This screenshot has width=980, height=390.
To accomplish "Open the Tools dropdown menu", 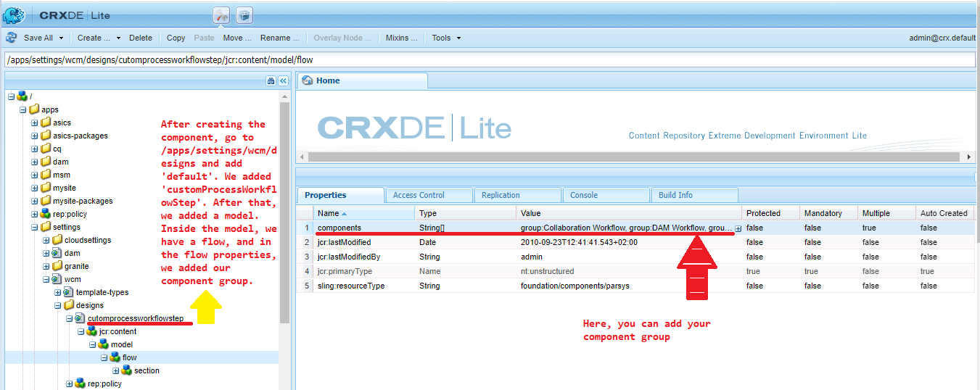I will (446, 38).
